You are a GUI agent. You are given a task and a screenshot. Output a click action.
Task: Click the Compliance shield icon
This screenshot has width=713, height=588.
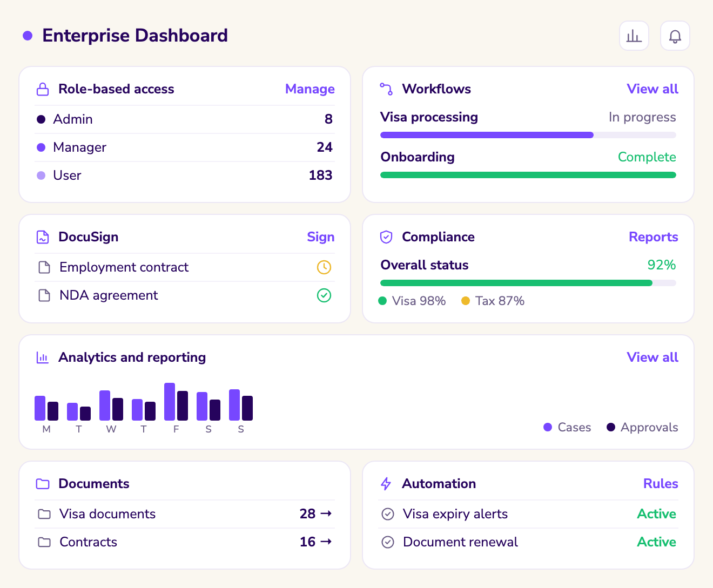[386, 237]
